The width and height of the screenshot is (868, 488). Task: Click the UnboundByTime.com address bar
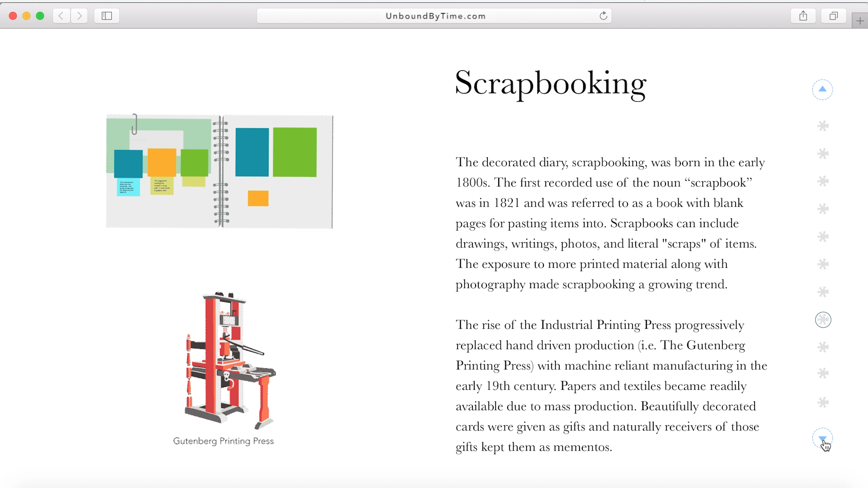[x=435, y=16]
